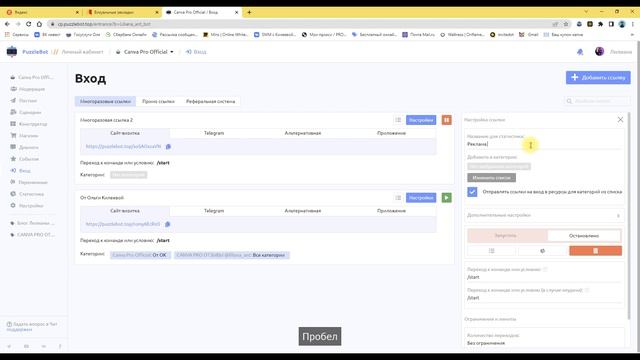Open list icon for Многоразовая ссылка 2
This screenshot has width=640, height=360.
398,120
